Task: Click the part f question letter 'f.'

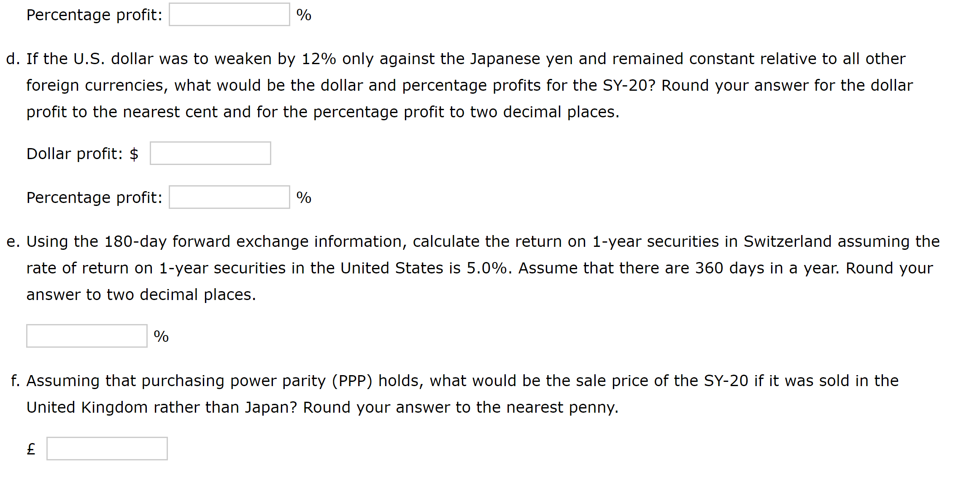Action: [x=15, y=380]
